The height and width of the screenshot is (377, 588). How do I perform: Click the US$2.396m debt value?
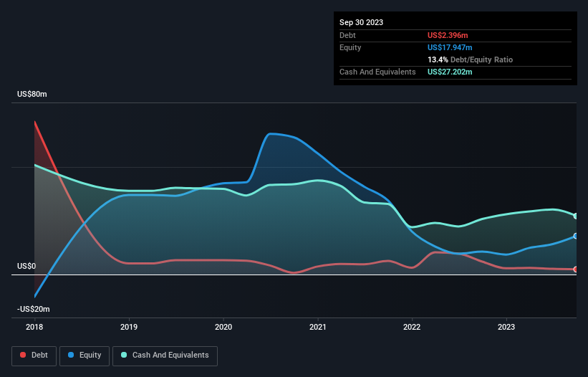448,35
